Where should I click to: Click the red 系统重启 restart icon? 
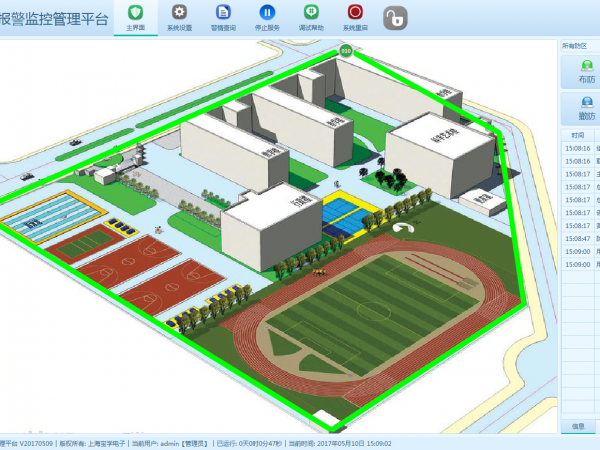pyautogui.click(x=356, y=17)
